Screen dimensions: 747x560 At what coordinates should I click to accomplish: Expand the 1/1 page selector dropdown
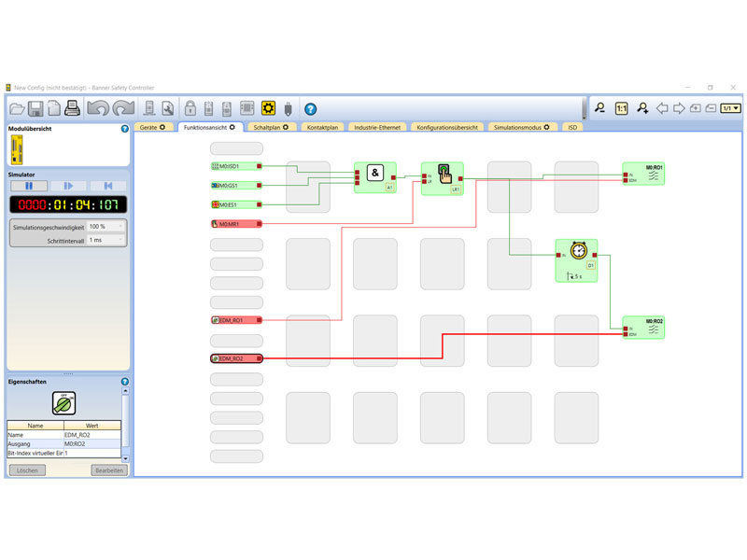730,108
